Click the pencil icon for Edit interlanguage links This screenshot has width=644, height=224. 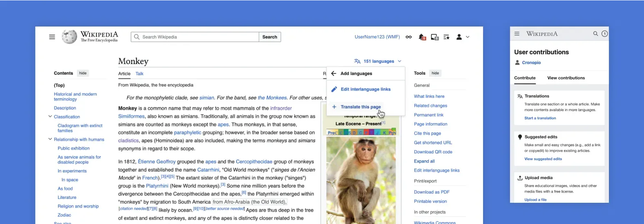point(334,89)
